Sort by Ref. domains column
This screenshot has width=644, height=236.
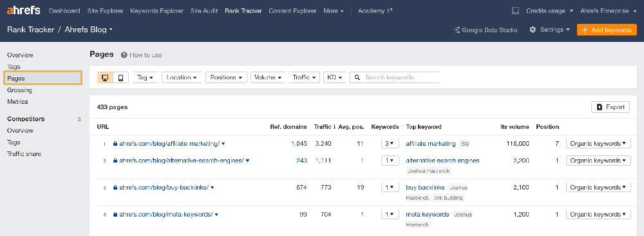coord(289,127)
